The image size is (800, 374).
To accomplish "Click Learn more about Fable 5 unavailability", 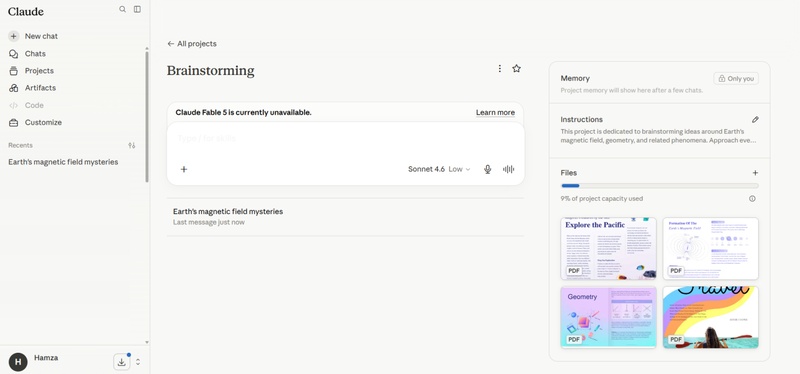I will [x=495, y=113].
